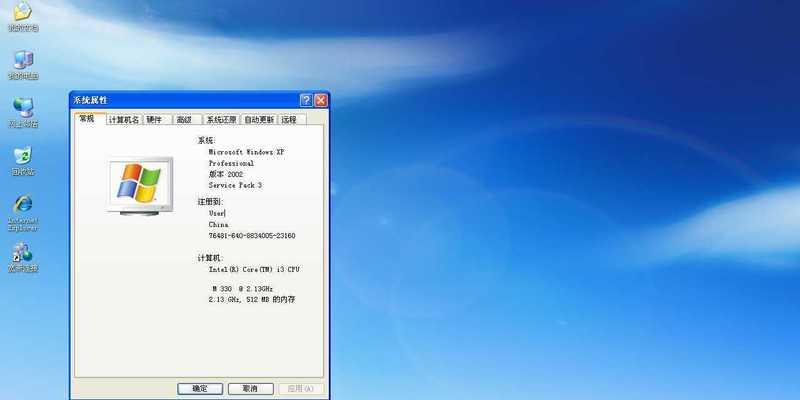This screenshot has width=800, height=400.
Task: Click the 'Service Pack 3' text
Action: 235,186
